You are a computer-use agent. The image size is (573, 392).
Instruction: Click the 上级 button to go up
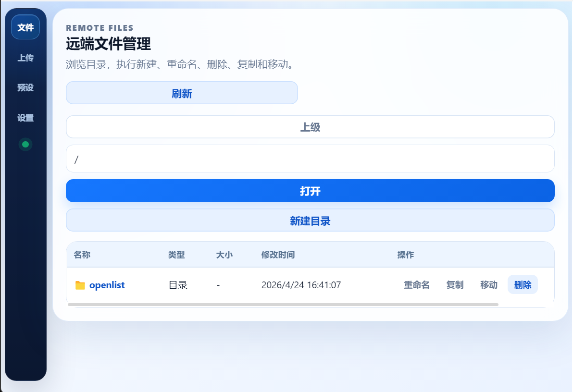pos(310,127)
